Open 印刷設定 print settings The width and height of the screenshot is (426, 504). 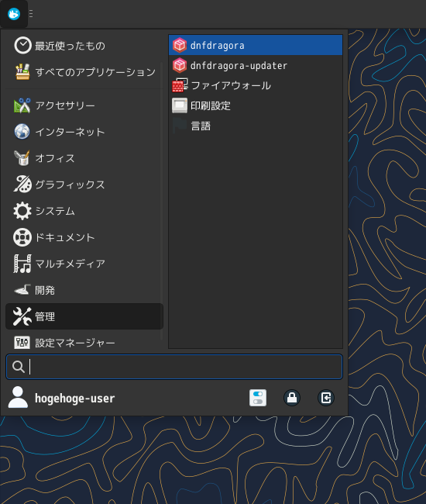(x=256, y=105)
